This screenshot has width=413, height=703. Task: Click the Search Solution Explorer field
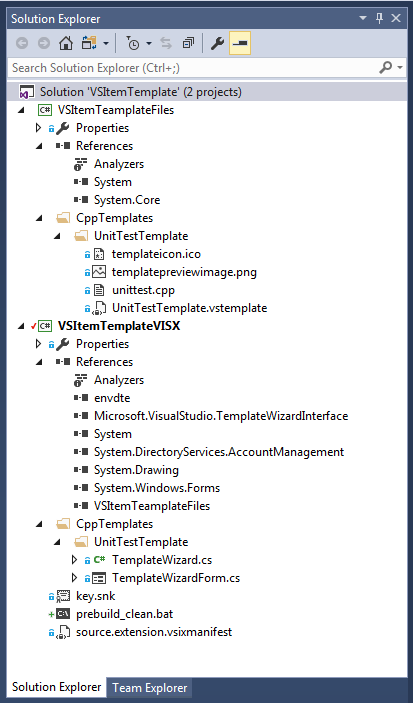click(x=193, y=68)
